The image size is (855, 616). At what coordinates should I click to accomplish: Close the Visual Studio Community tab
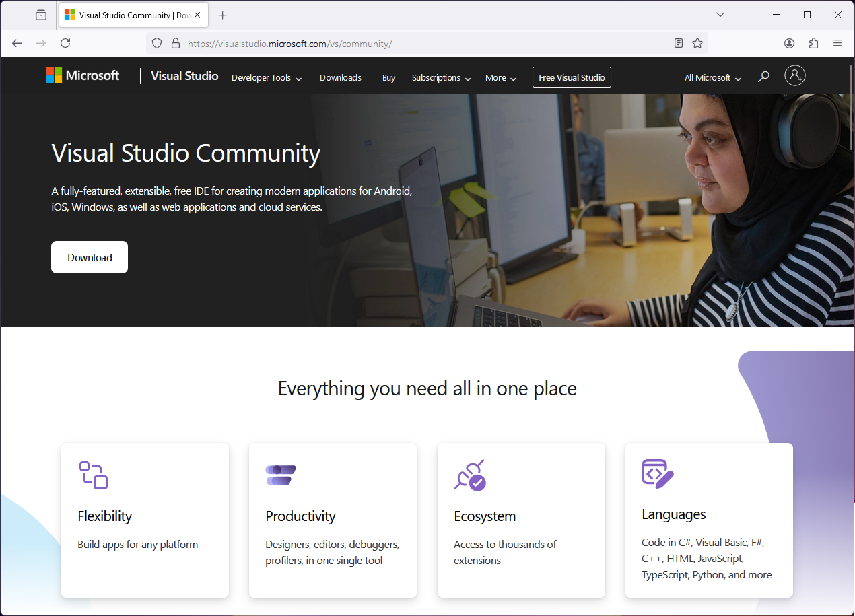point(197,15)
